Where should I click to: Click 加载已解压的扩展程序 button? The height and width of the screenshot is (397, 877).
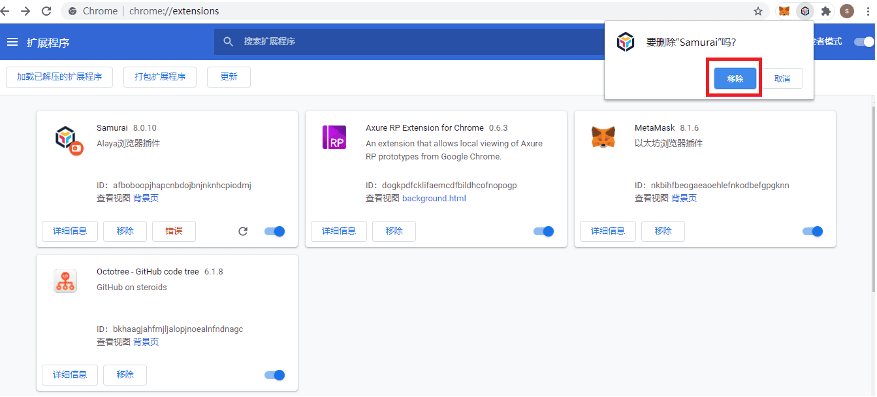[59, 77]
